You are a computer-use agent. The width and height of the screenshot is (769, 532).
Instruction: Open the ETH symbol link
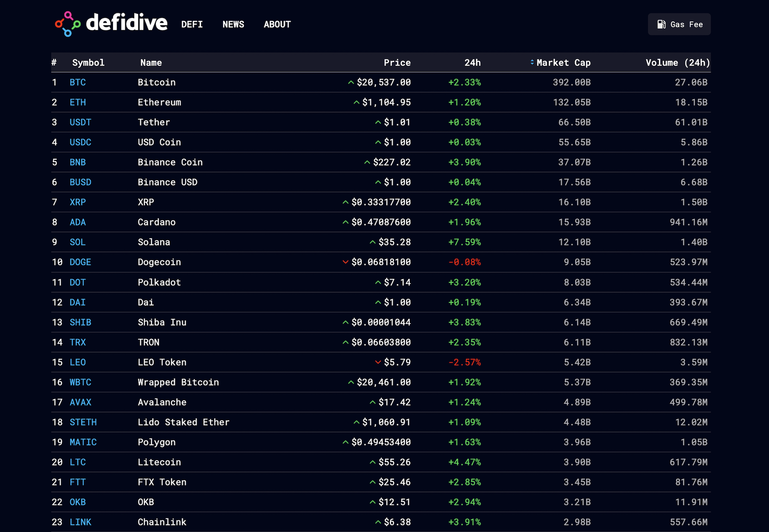(78, 102)
